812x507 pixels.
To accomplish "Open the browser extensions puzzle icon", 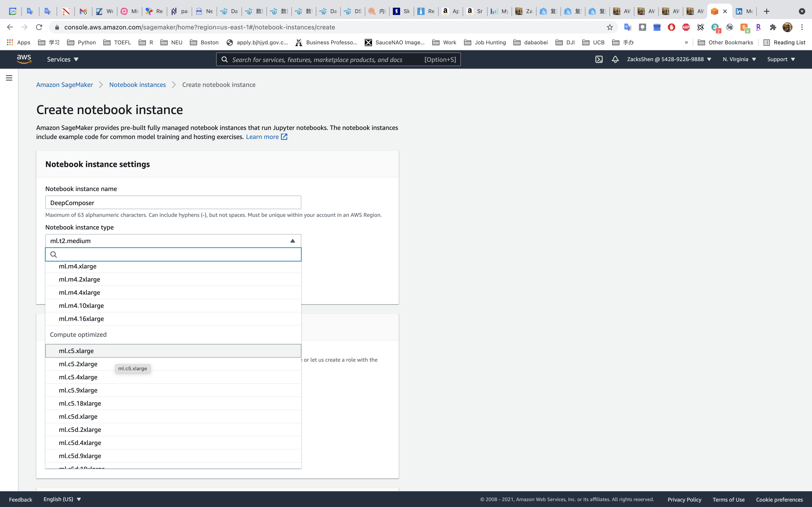I will click(x=773, y=27).
